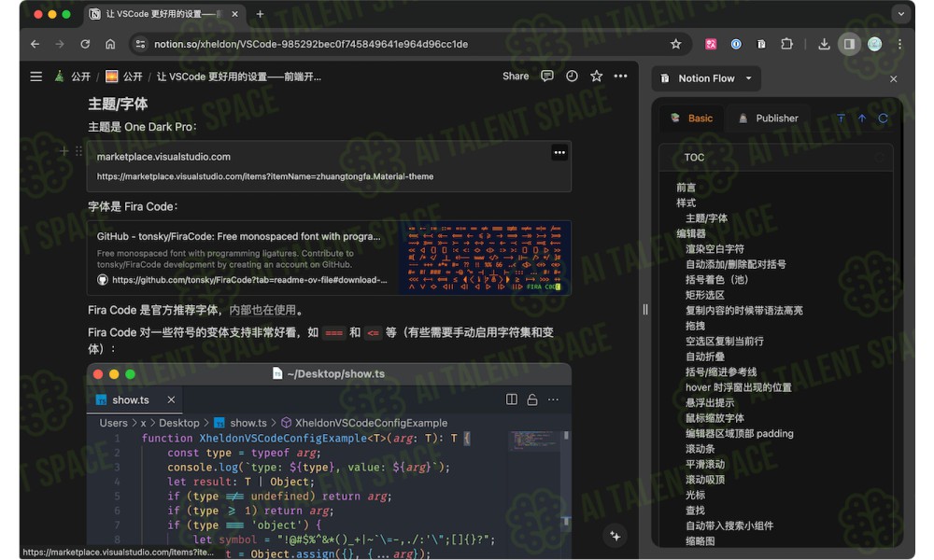Switch to the Publisher tab

(x=769, y=119)
